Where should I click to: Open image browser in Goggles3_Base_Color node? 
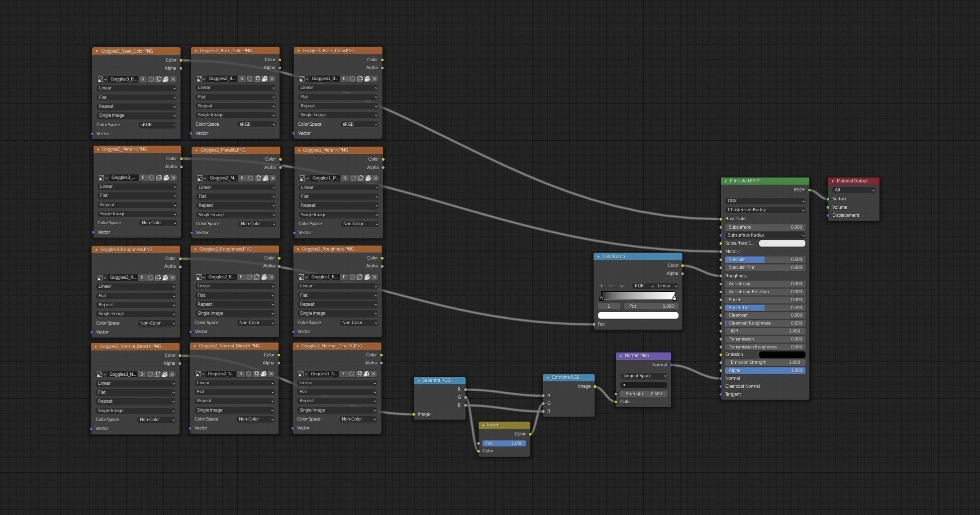coord(101,79)
